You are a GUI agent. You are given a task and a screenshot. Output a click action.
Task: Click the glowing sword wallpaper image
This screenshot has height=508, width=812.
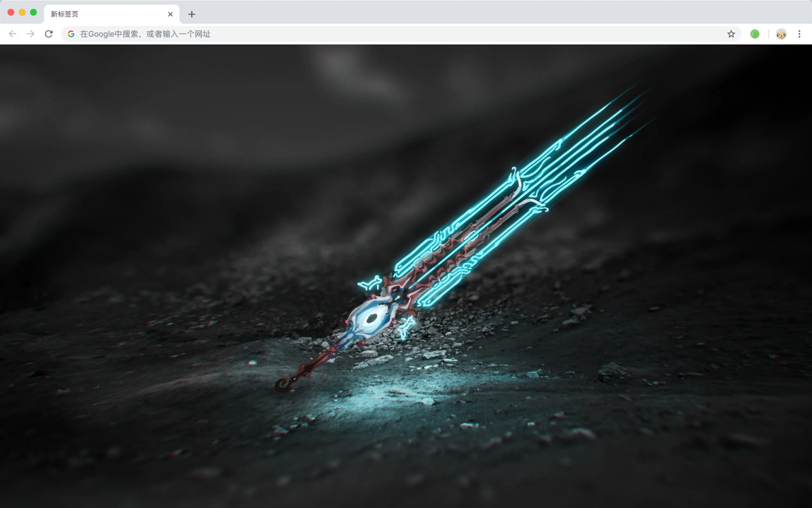pyautogui.click(x=406, y=276)
